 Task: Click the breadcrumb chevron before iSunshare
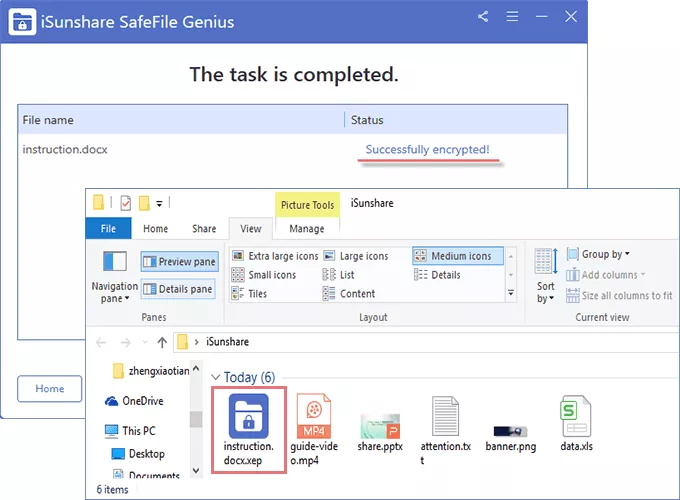[x=196, y=342]
